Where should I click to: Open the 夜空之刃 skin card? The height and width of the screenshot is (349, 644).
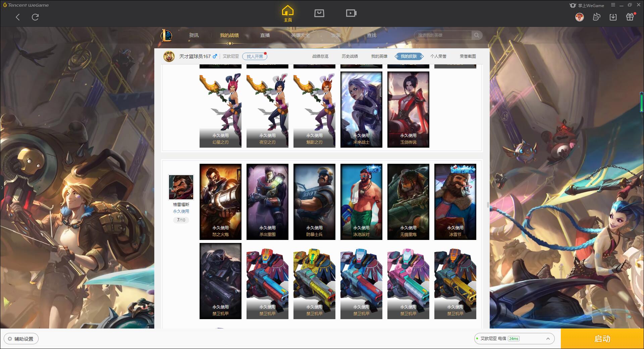coord(267,109)
